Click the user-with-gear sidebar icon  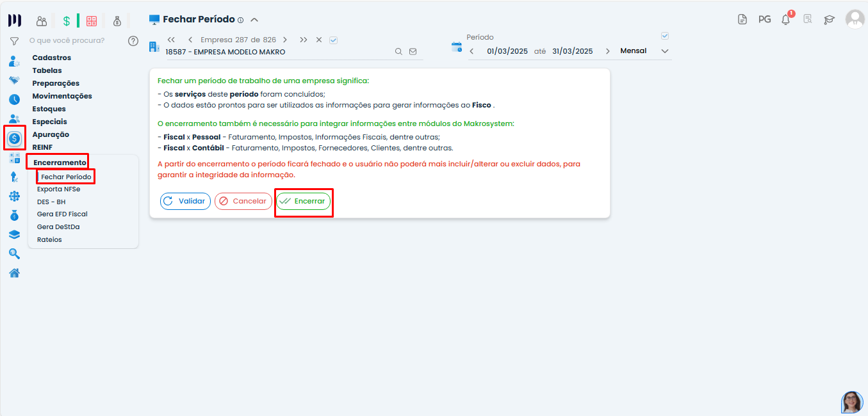[x=14, y=61]
